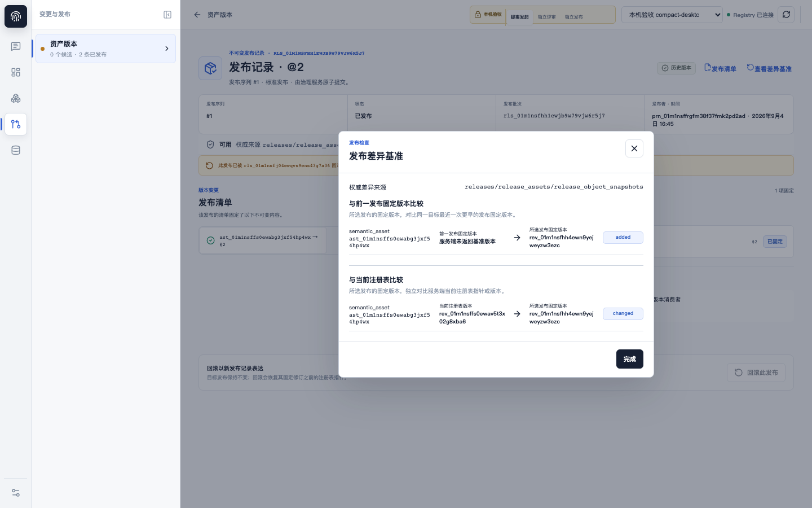Click the 已固定 badge
Viewport: 812px width, 508px height.
pos(775,242)
